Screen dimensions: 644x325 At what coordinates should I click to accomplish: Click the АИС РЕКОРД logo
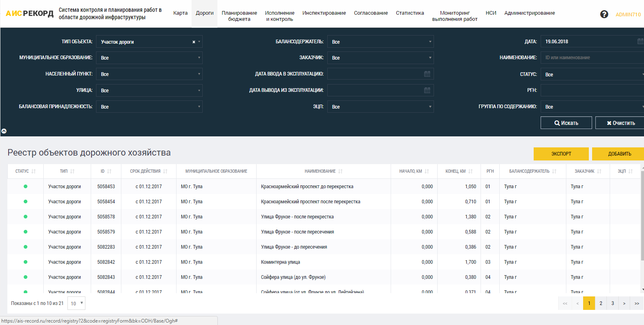[29, 13]
